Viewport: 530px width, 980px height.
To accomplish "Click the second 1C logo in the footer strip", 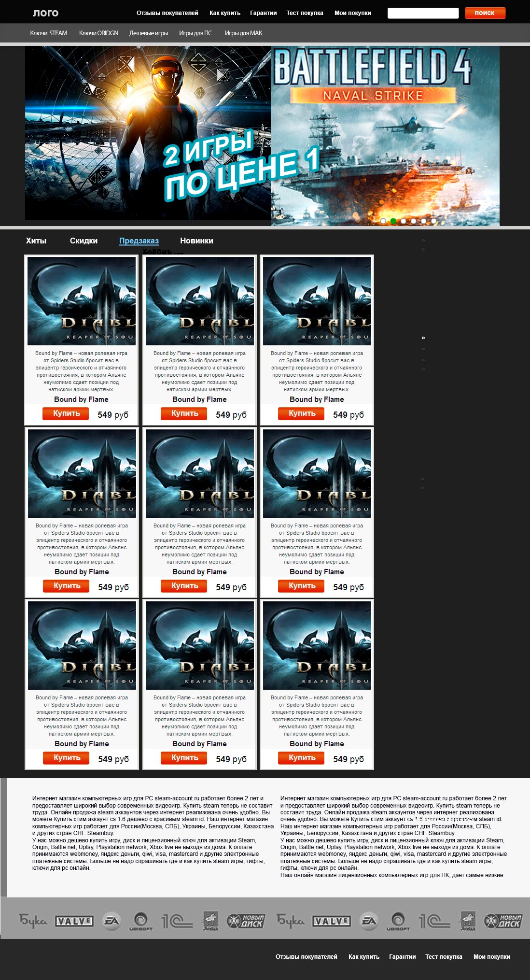I will point(434,921).
